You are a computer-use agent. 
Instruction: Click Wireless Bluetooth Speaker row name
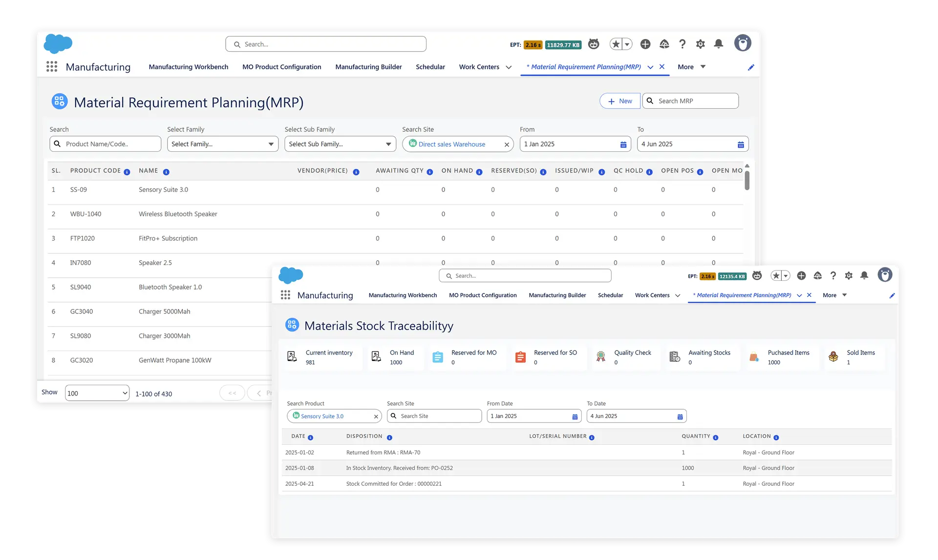pyautogui.click(x=178, y=214)
